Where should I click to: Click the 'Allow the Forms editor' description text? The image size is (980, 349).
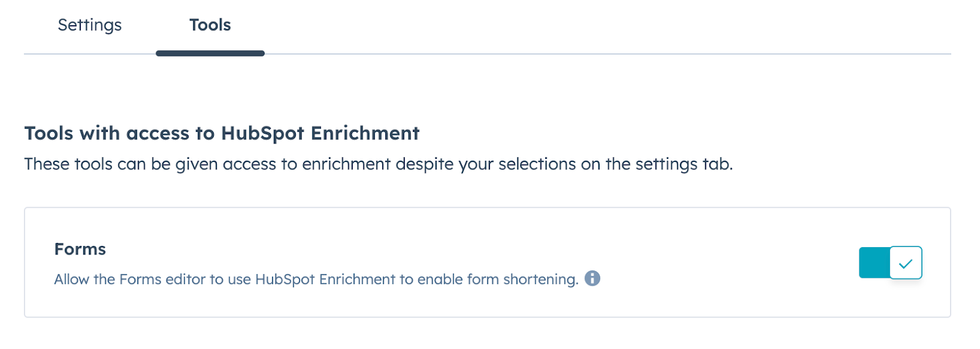pyautogui.click(x=316, y=280)
